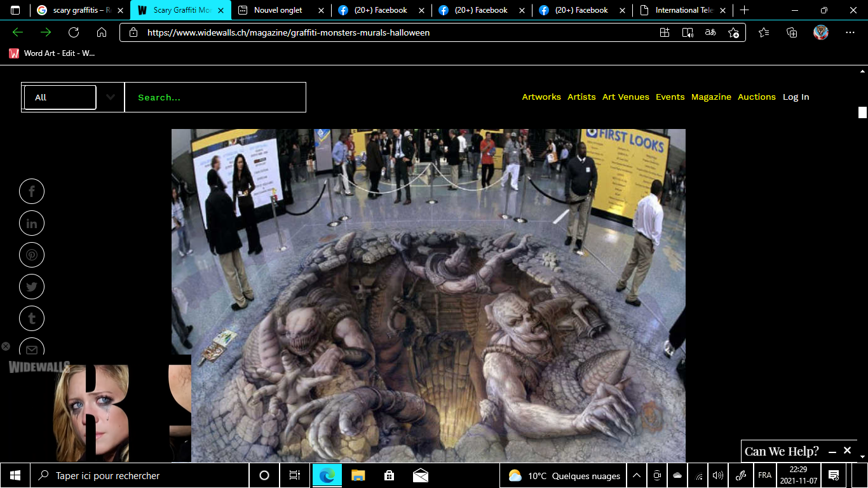Pin the article on Pinterest
Viewport: 868px width, 488px height.
(x=32, y=255)
